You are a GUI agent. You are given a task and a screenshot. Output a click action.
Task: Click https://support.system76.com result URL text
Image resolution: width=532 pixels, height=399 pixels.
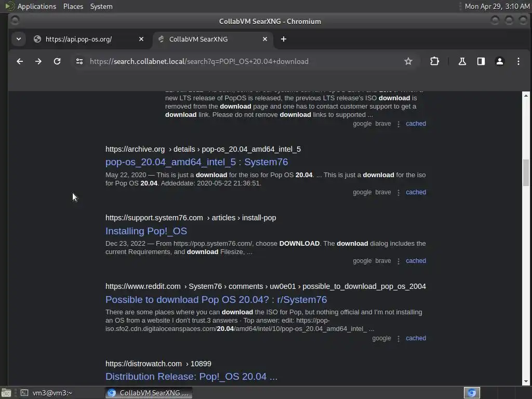pyautogui.click(x=154, y=218)
